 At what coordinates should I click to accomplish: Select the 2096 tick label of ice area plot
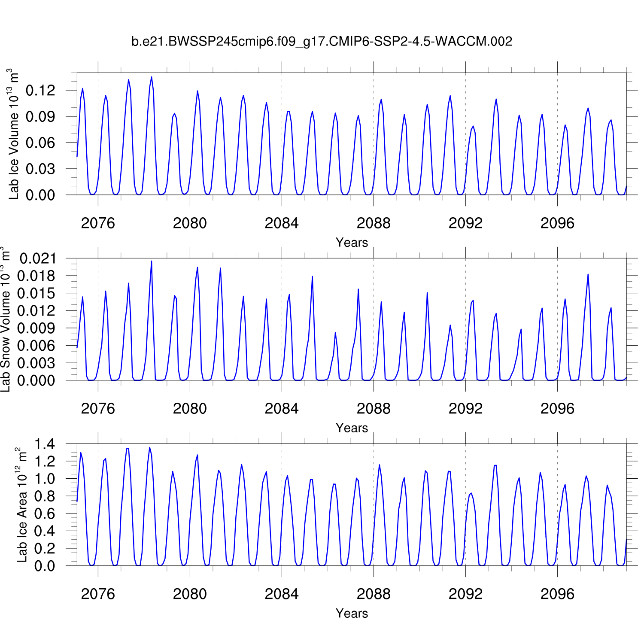[x=557, y=594]
